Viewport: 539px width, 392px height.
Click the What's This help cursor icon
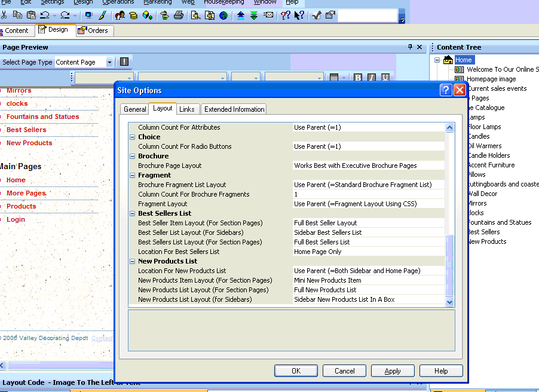(x=300, y=16)
